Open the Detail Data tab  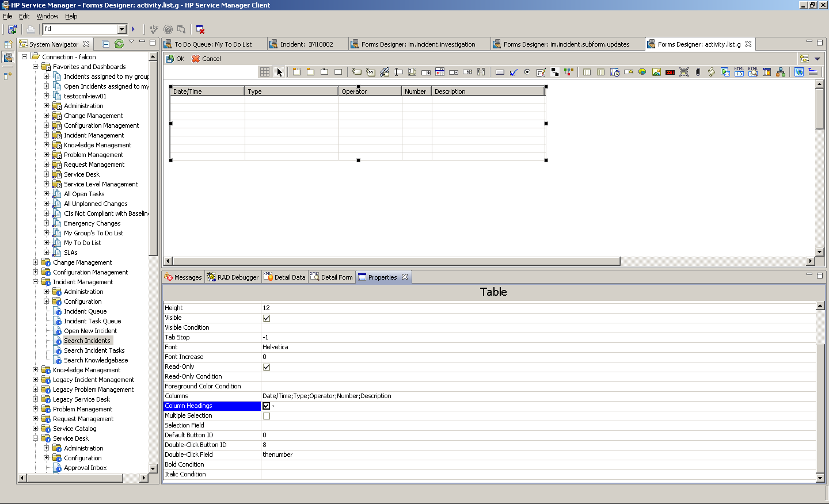[x=284, y=277]
